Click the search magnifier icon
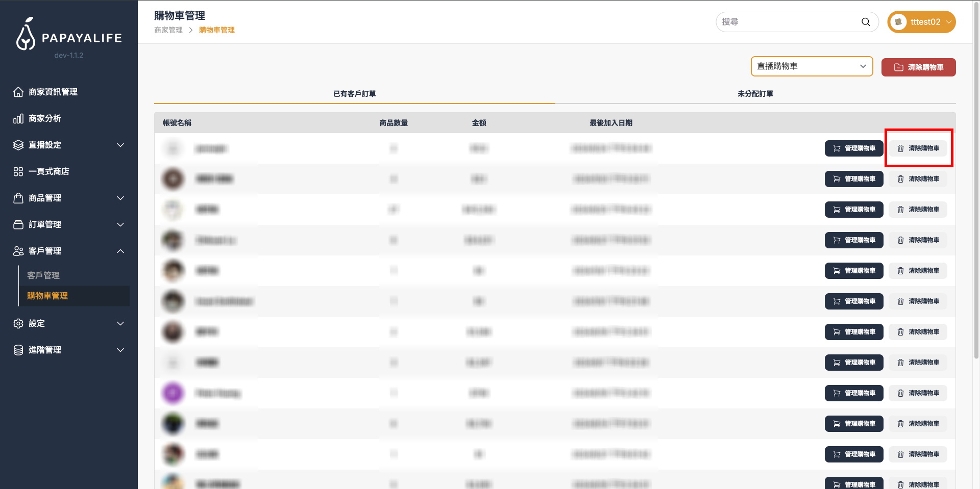The height and width of the screenshot is (489, 980). [865, 22]
